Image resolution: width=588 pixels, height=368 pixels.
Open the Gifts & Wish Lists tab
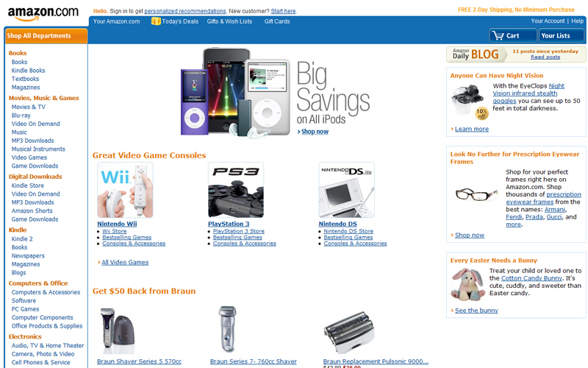pos(229,21)
